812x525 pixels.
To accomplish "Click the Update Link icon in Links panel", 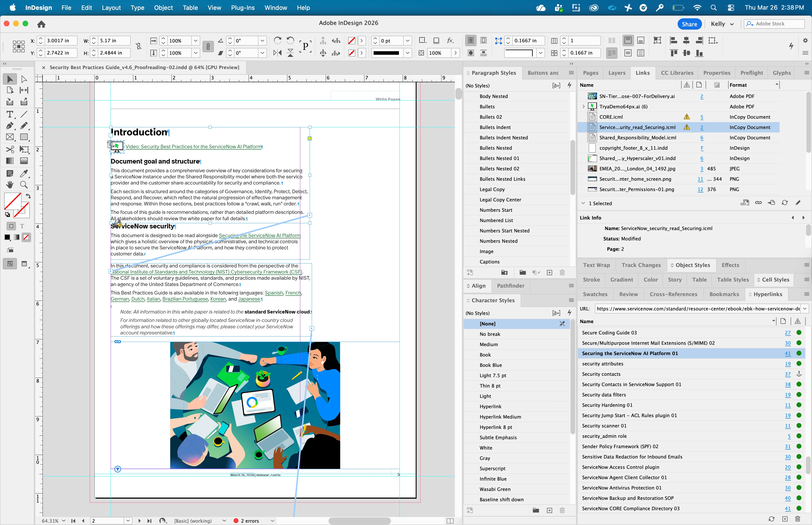I will pyautogui.click(x=785, y=203).
